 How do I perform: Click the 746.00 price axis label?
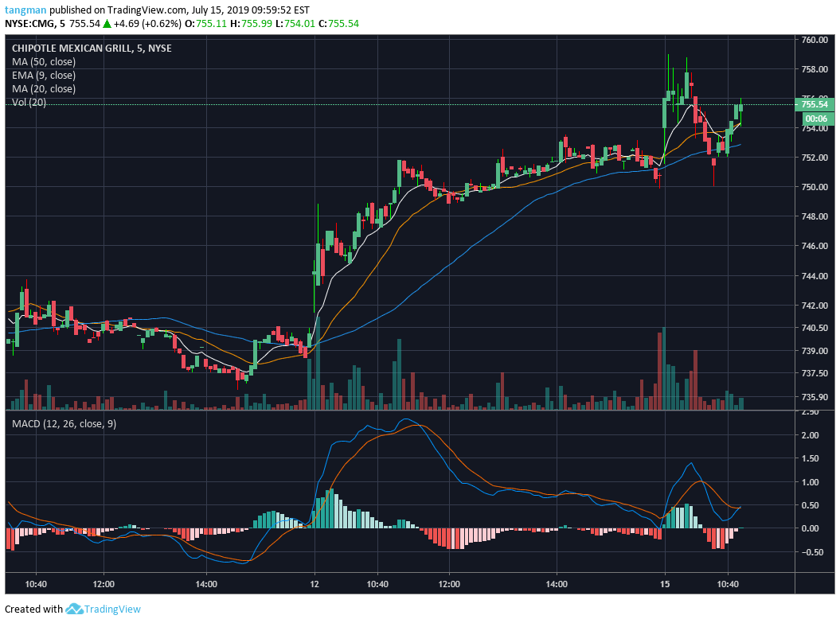(815, 246)
